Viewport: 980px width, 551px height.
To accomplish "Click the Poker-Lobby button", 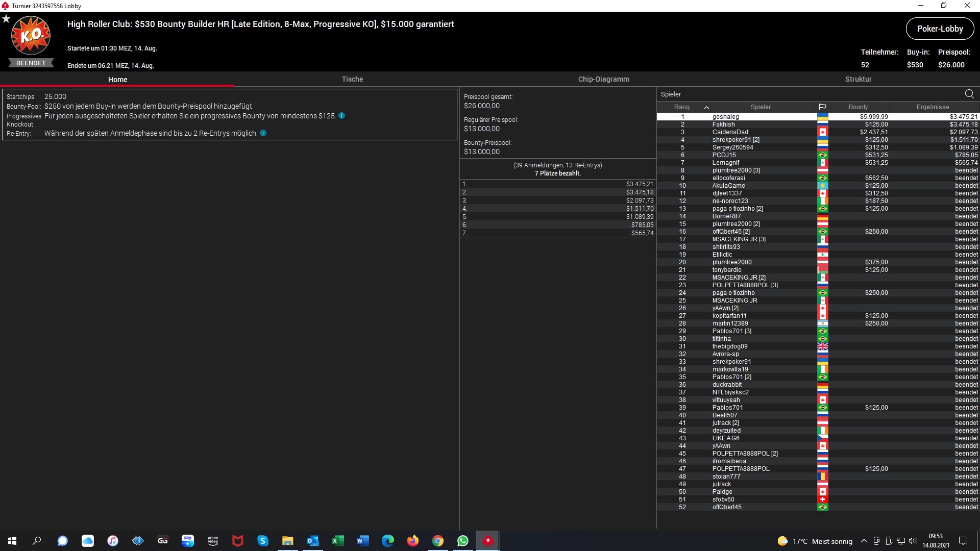I will [940, 29].
